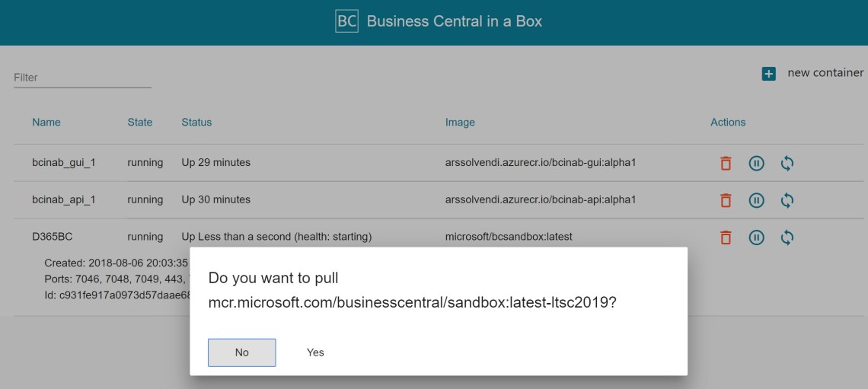
Task: Restart the bcinab_gui_1 container
Action: pyautogui.click(x=787, y=163)
